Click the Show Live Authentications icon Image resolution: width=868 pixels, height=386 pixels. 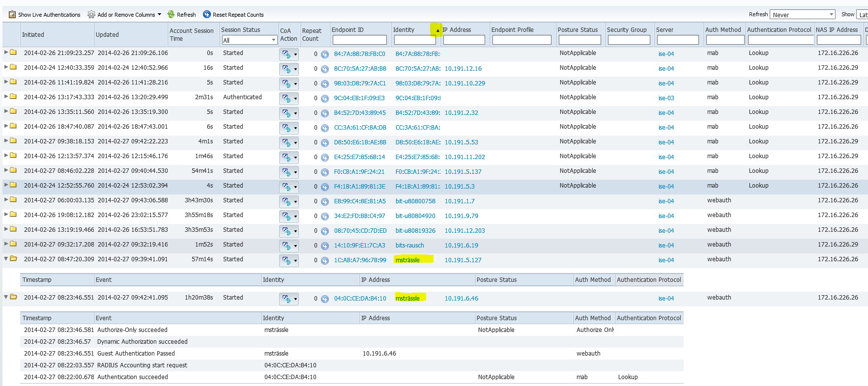pos(12,15)
